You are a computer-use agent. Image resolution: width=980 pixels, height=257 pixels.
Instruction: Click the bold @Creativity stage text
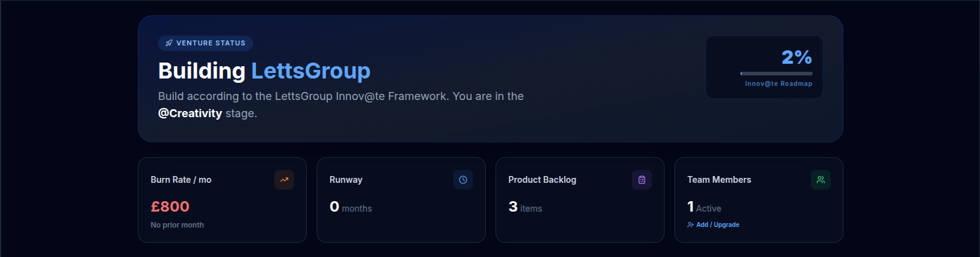[x=190, y=113]
